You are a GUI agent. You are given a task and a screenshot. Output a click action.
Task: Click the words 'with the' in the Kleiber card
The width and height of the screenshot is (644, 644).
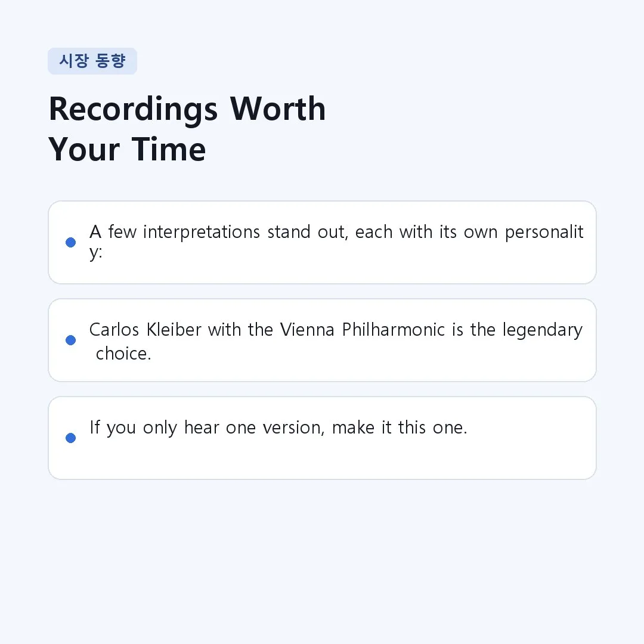(x=241, y=330)
